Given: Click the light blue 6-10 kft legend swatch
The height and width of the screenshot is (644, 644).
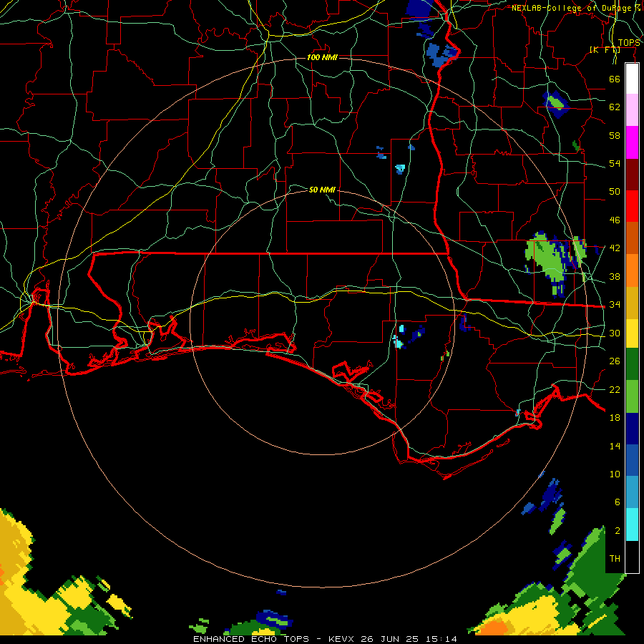Looking at the screenshot, I should click(x=632, y=492).
